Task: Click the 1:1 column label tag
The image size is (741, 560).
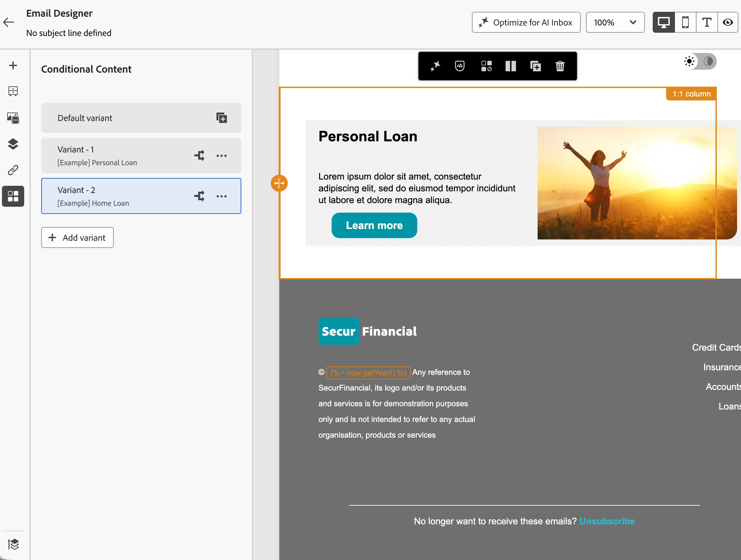Action: tap(691, 94)
